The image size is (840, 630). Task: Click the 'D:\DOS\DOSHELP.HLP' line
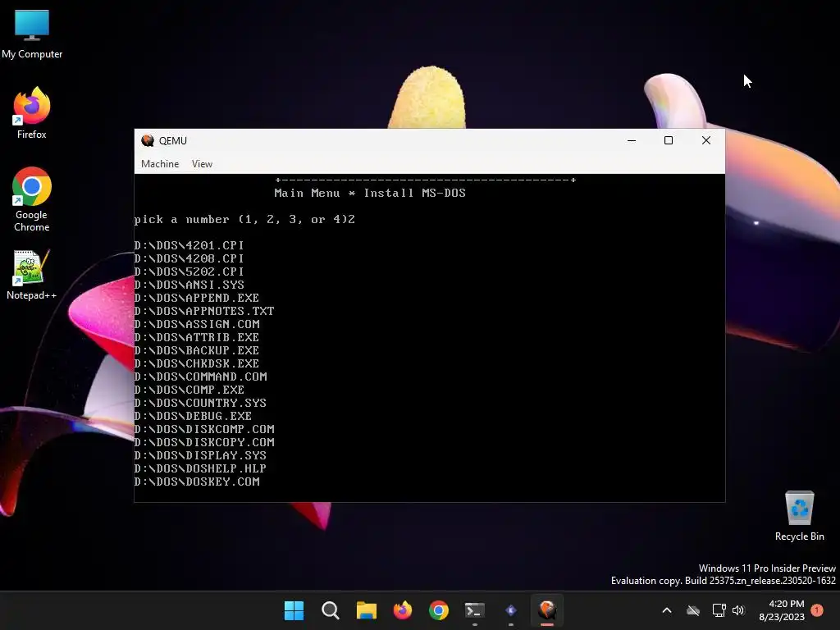tap(200, 468)
